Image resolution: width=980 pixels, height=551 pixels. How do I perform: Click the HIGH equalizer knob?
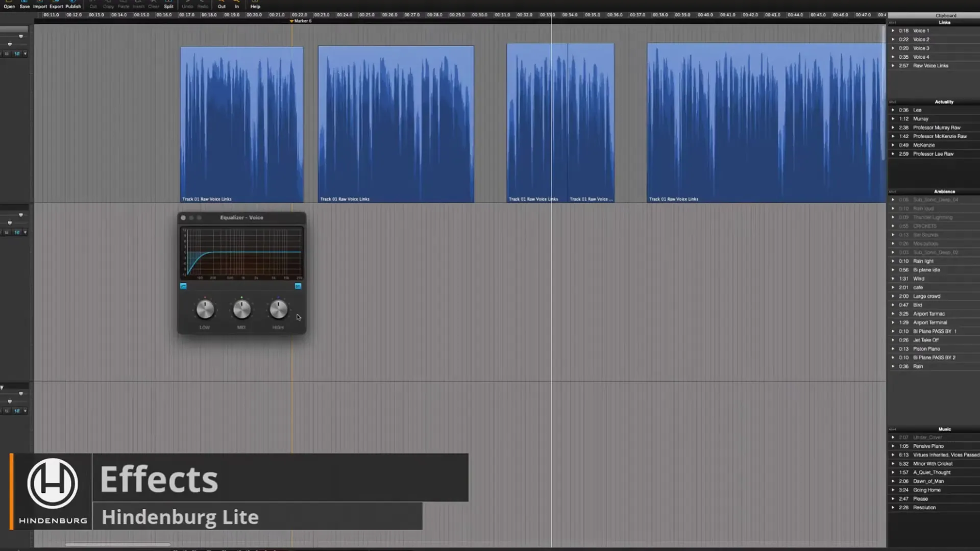click(278, 309)
